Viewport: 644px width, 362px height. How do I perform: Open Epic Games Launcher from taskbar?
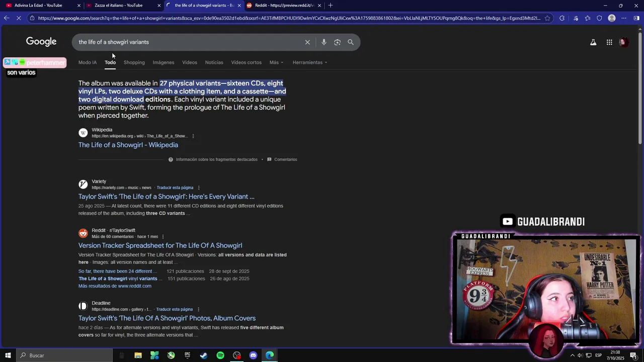pos(187,355)
